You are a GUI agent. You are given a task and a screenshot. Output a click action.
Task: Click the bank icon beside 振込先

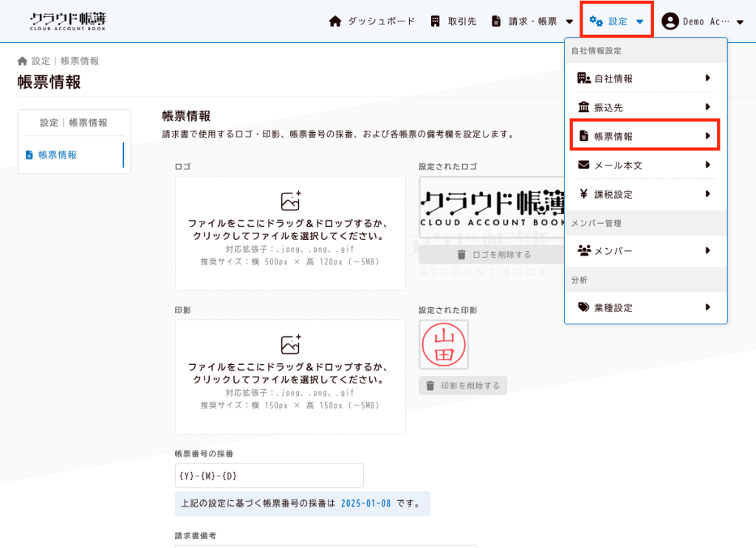coord(583,107)
